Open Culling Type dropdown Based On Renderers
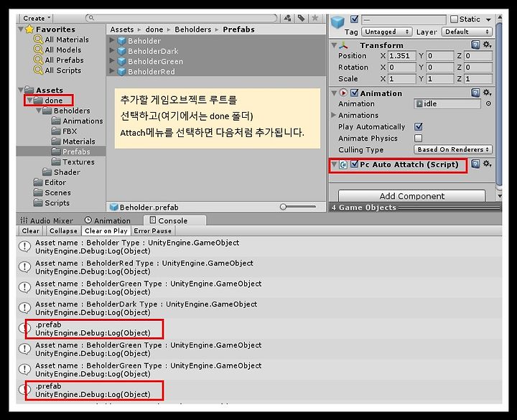 tap(453, 149)
